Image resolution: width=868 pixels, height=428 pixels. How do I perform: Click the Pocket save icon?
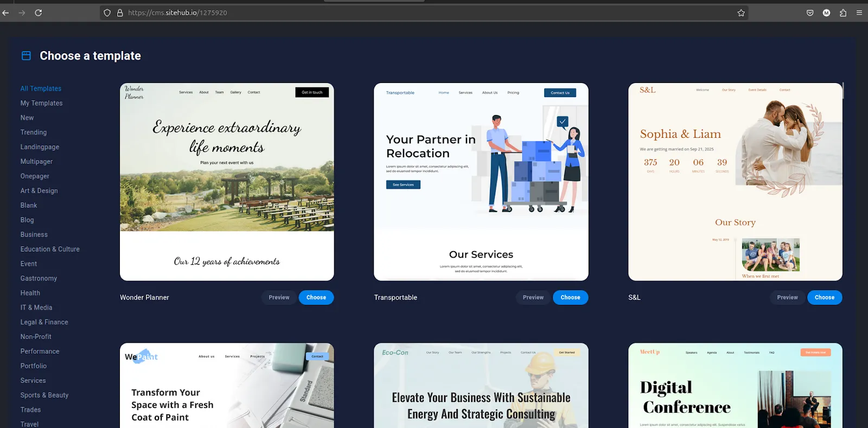pyautogui.click(x=810, y=13)
